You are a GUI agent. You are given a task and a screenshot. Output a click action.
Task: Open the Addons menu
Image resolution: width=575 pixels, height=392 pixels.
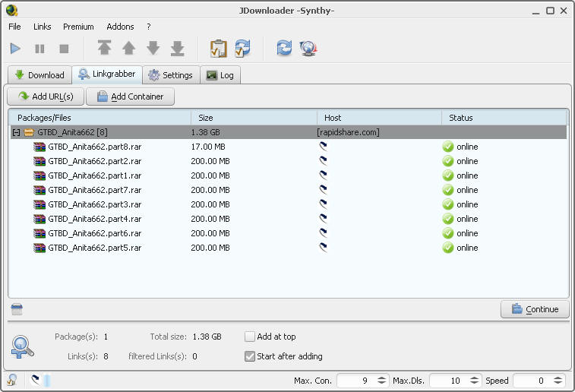[120, 27]
